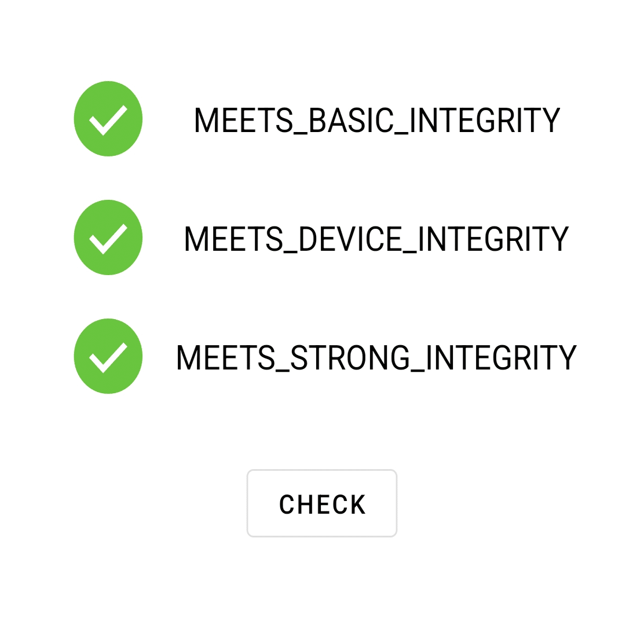This screenshot has width=644, height=644.
Task: Select the bottommost green success circle
Action: click(x=108, y=356)
